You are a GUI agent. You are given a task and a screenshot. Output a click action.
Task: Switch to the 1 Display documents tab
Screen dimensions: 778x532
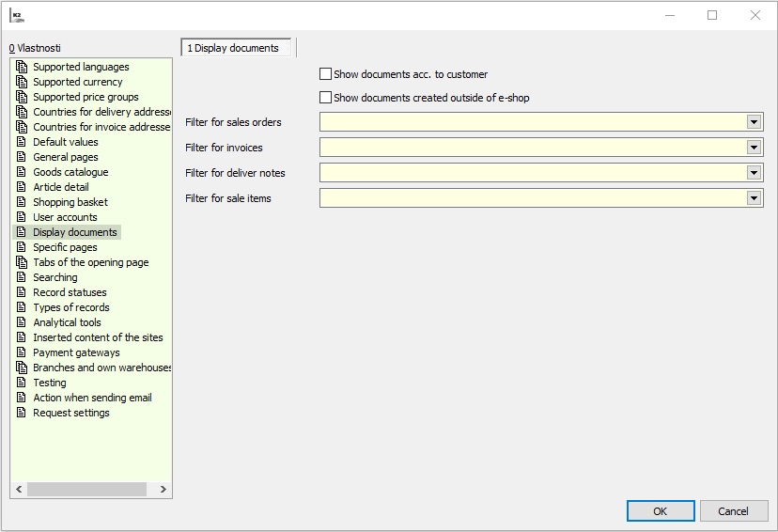tap(237, 48)
